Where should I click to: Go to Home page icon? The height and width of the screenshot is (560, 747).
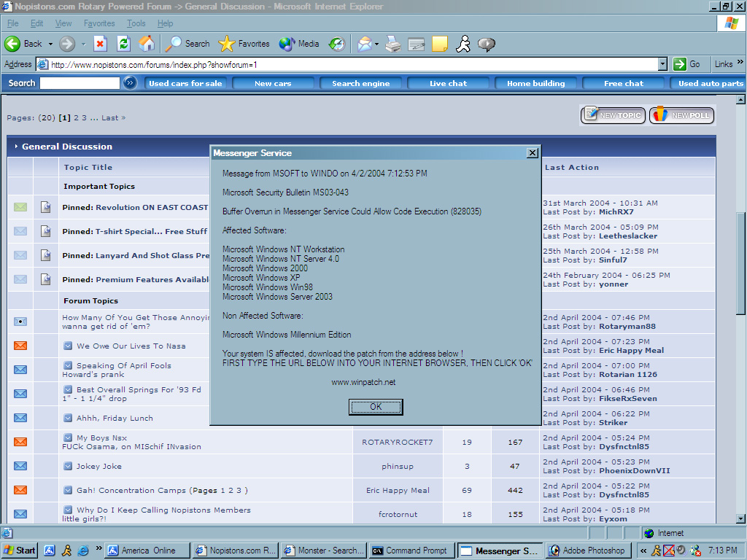(x=147, y=44)
